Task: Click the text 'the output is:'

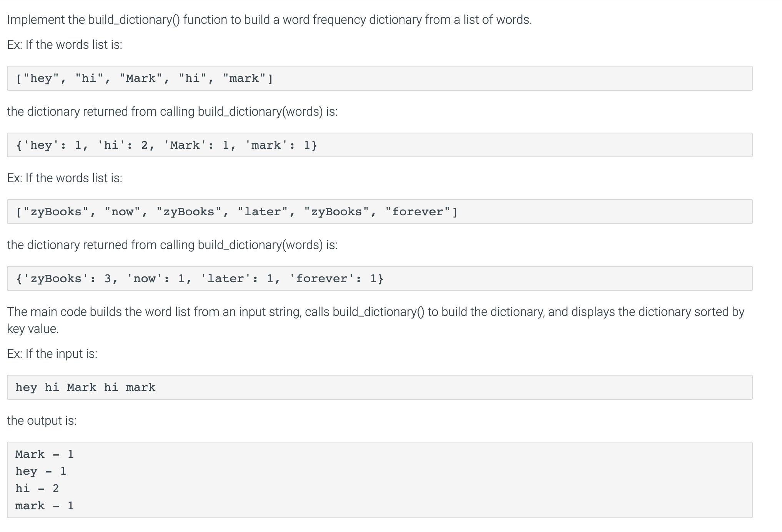Action: 42,420
